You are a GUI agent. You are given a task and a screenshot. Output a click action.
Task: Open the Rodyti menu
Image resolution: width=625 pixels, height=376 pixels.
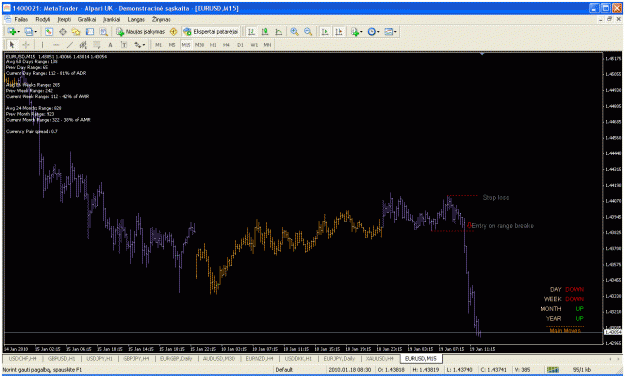coord(43,19)
